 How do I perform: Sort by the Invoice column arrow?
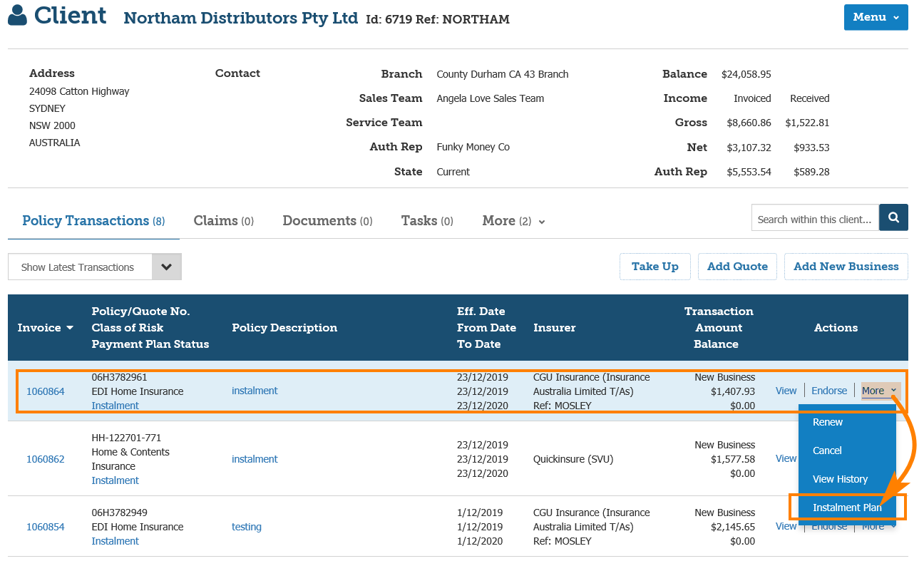(70, 328)
